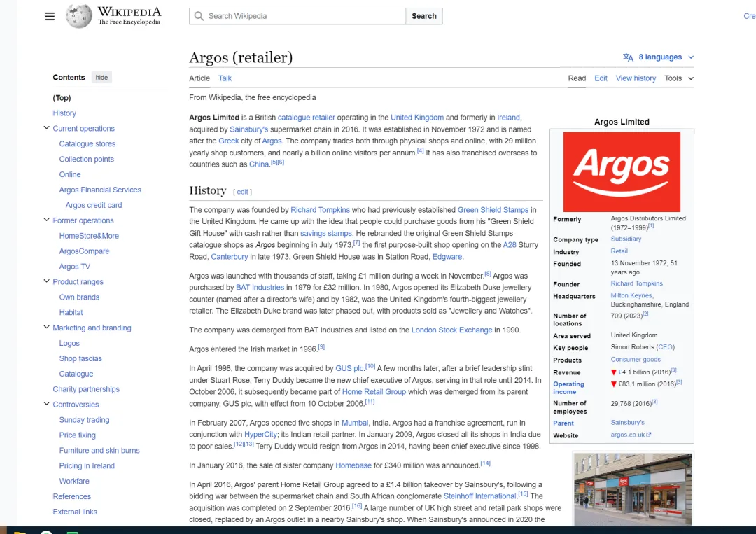The image size is (756, 534).
Task: Go to Shop fascias in contents
Action: (x=80, y=358)
